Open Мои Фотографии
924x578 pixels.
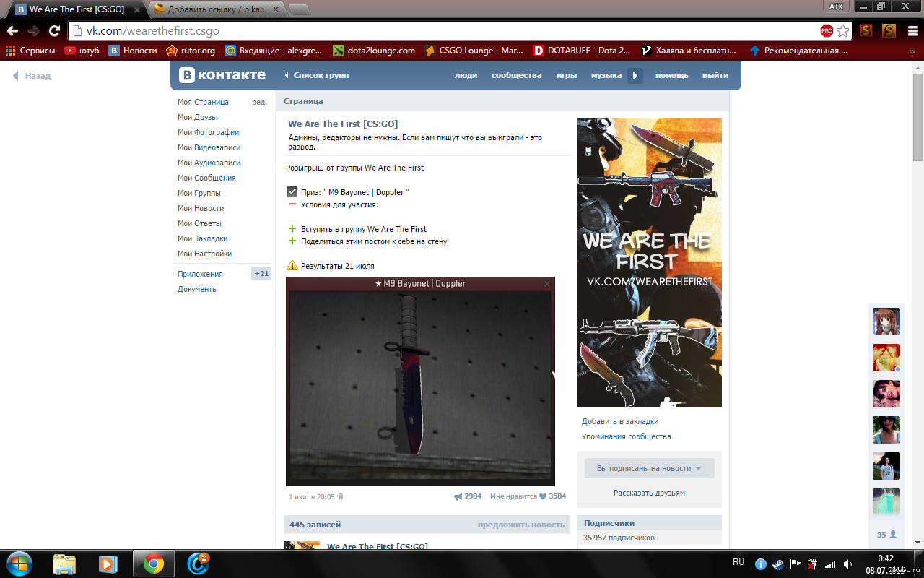point(208,132)
